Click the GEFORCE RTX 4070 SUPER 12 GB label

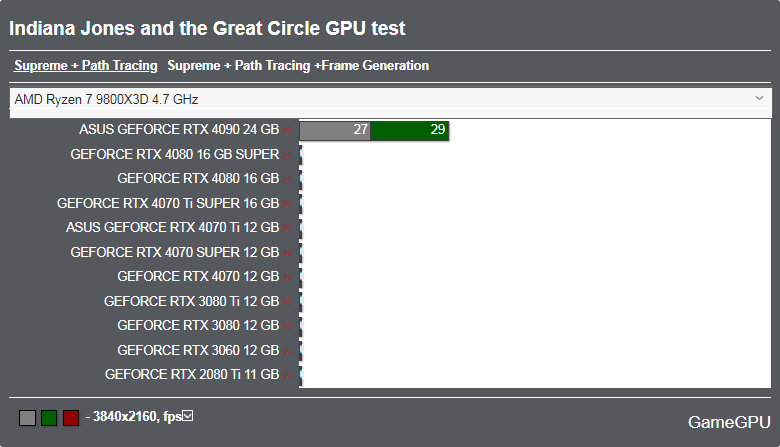pyautogui.click(x=175, y=252)
